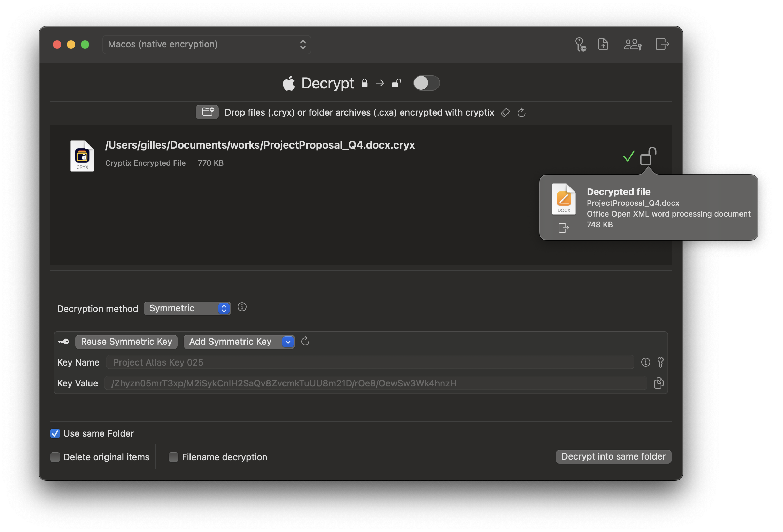Screen dimensions: 783x532
Task: Refresh the dropped files list
Action: [521, 112]
